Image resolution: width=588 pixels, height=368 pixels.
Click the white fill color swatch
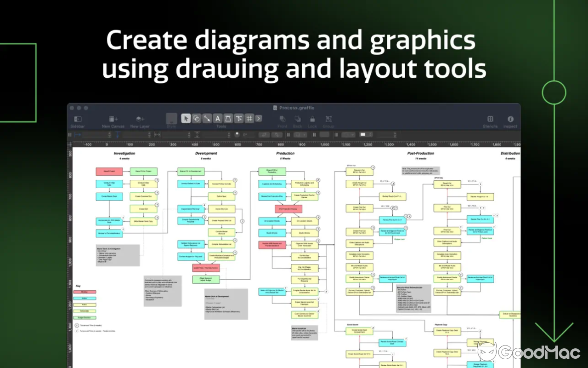tap(363, 134)
